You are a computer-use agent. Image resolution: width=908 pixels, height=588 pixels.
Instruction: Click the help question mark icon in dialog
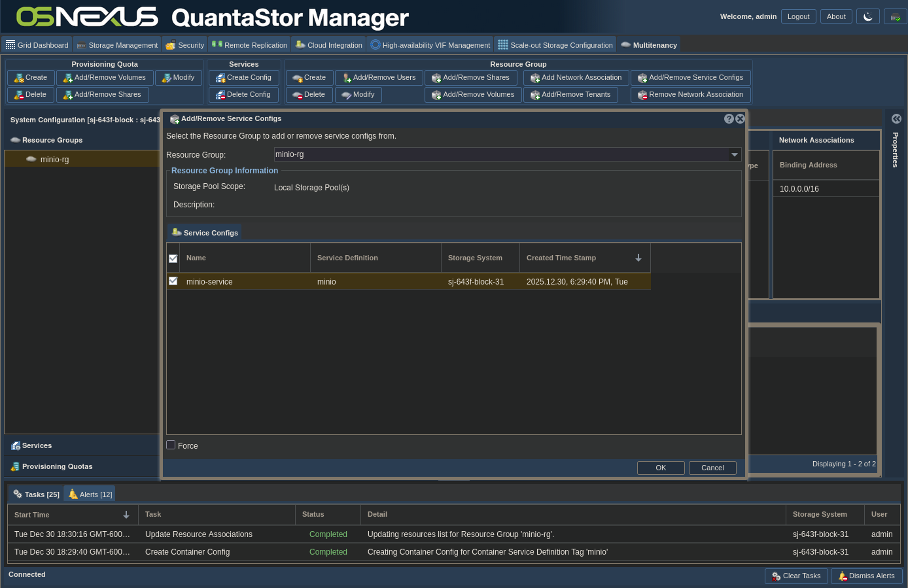click(x=729, y=119)
